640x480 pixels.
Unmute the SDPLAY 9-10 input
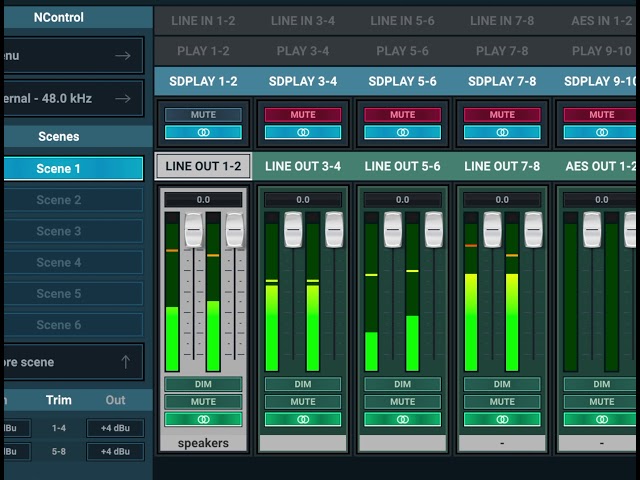point(600,115)
